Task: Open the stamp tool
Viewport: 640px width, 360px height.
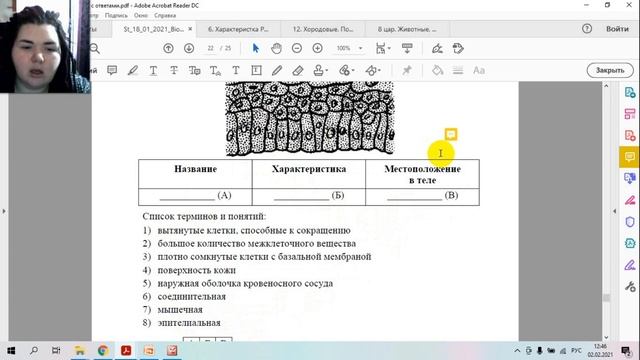Action: click(x=320, y=71)
